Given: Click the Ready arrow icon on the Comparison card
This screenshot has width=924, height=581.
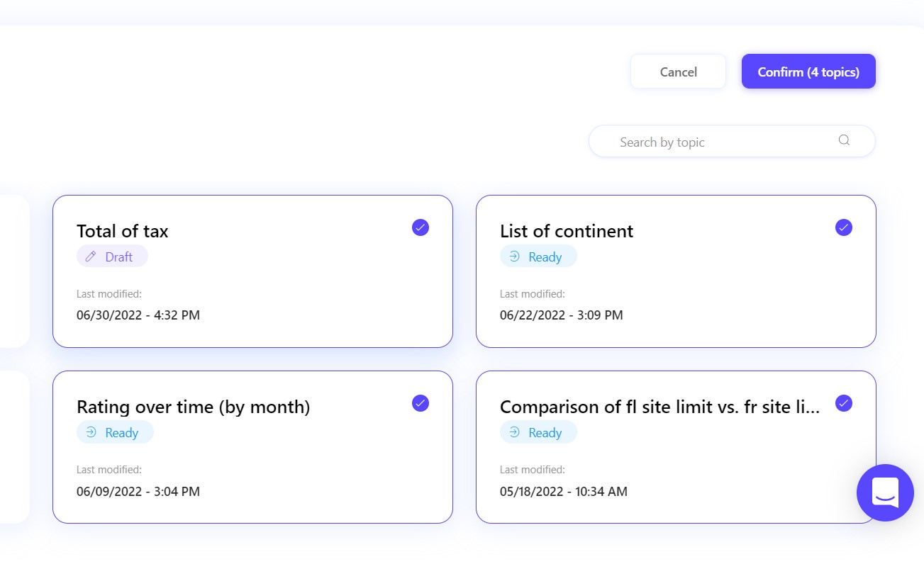Looking at the screenshot, I should tap(514, 432).
